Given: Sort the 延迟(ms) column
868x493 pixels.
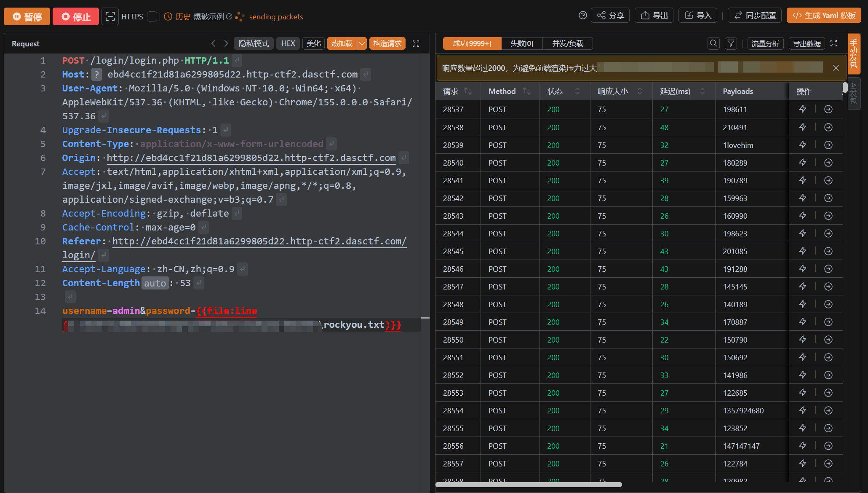Looking at the screenshot, I should pos(702,91).
